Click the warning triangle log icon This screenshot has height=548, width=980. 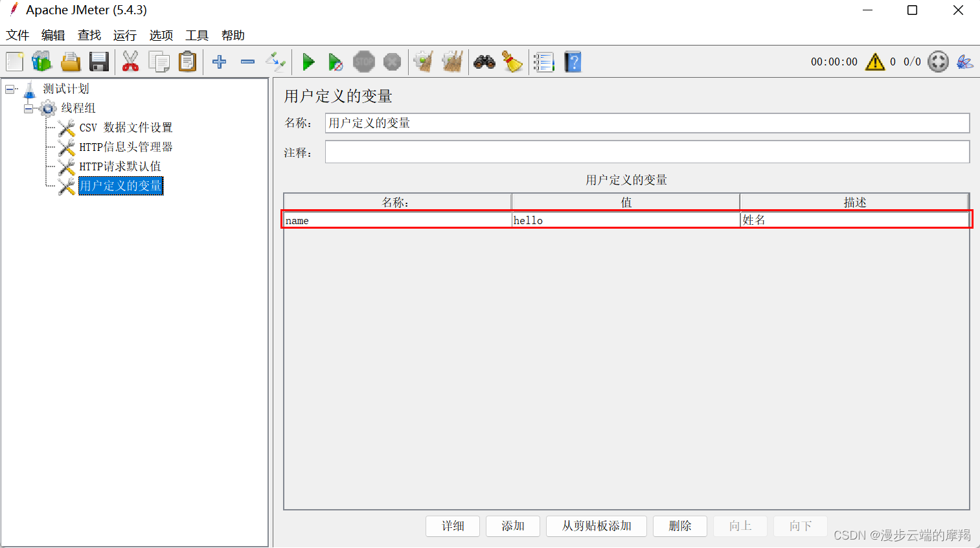[x=875, y=62]
